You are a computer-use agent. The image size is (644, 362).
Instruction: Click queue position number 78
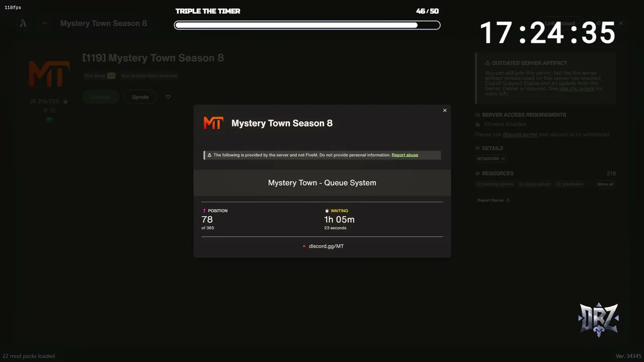[x=207, y=220]
